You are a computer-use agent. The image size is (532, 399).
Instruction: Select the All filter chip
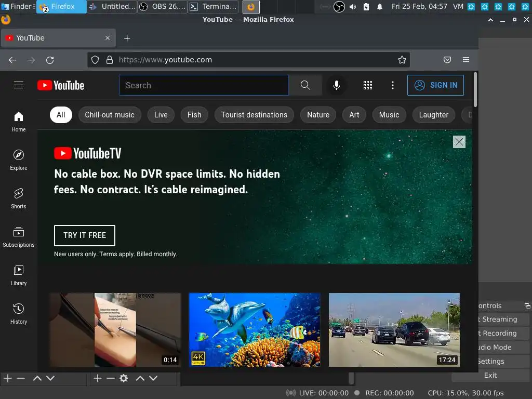61,115
